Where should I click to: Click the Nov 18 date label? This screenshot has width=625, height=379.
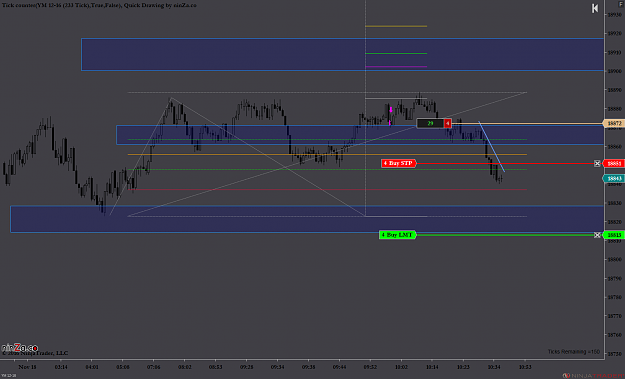coord(27,367)
